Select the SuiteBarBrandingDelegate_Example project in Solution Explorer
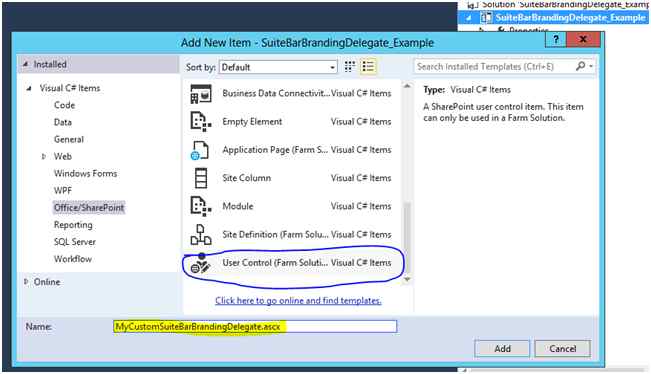 coord(570,18)
